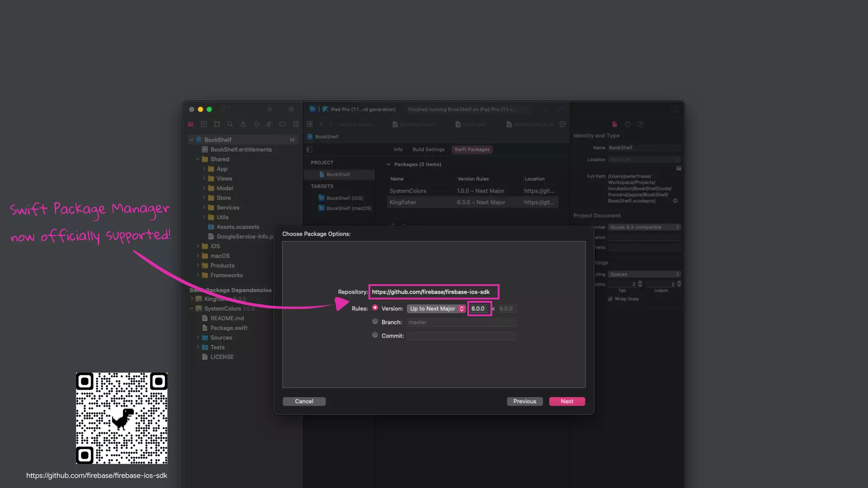
Task: Select the Kingfisher package row
Action: click(x=473, y=202)
